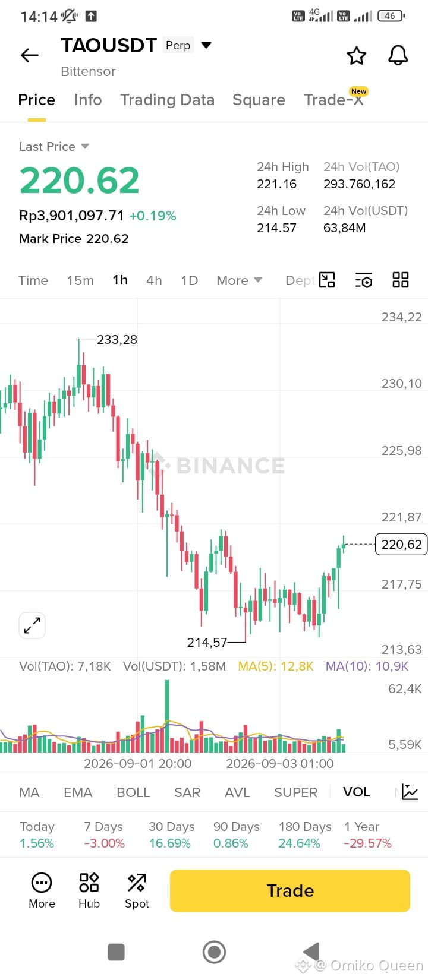Open the indicator chart icon beside VOL
This screenshot has width=428, height=980.
click(x=410, y=792)
